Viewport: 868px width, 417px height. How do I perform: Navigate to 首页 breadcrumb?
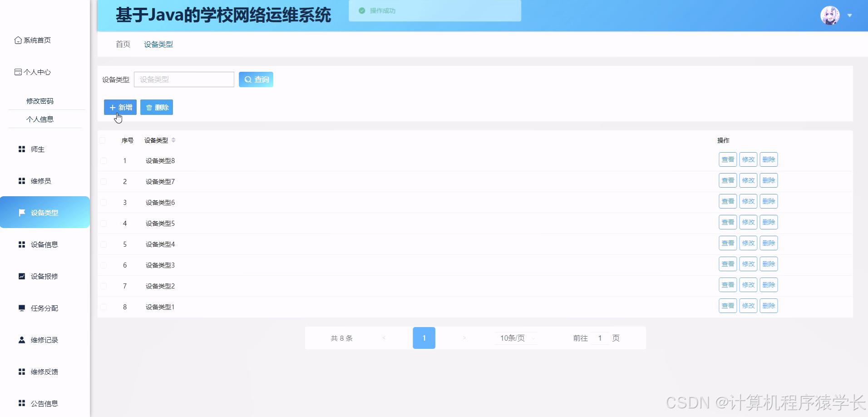123,44
